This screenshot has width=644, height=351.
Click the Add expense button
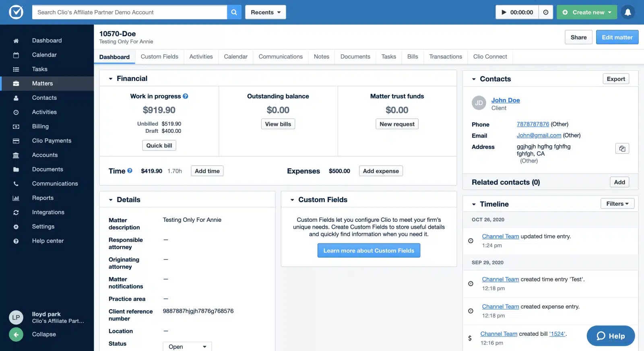point(381,171)
